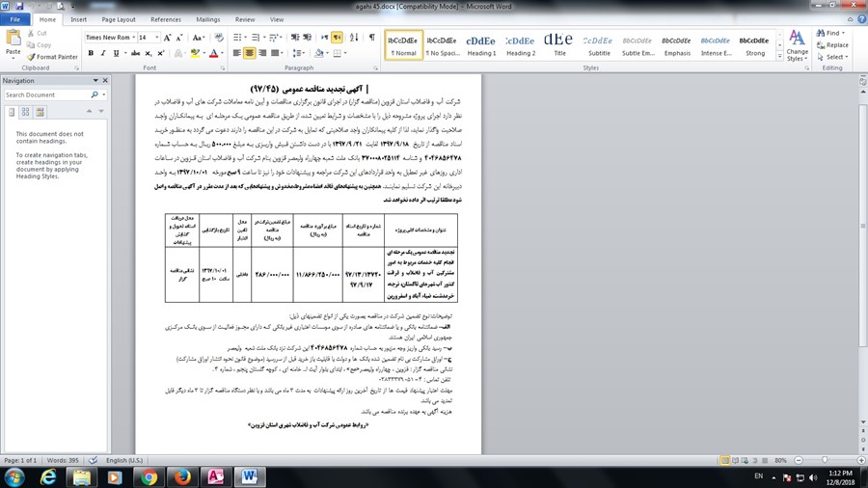Image resolution: width=868 pixels, height=488 pixels.
Task: Switch to the References tab
Action: click(x=165, y=19)
